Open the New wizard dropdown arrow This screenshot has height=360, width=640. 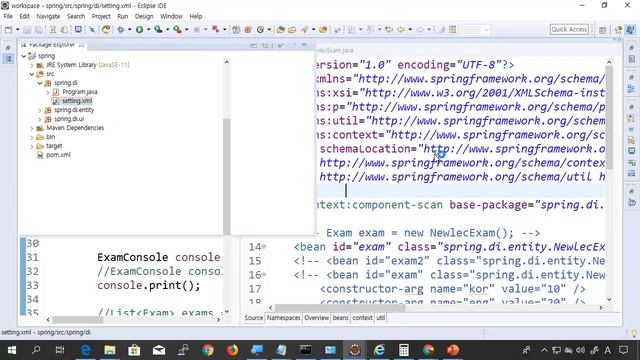[x=18, y=29]
